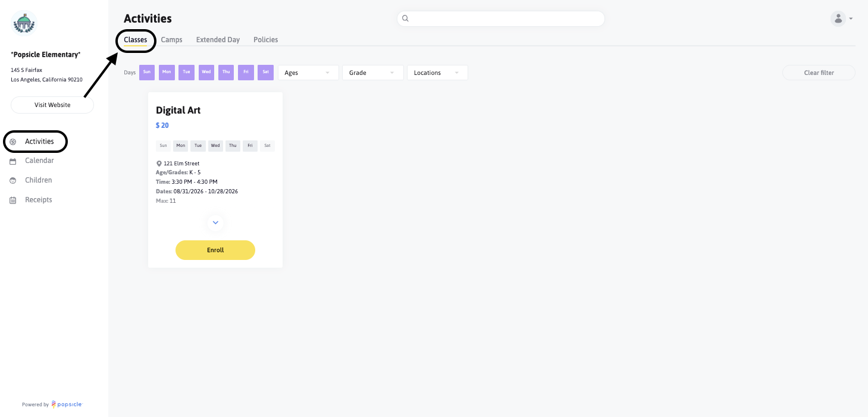Toggle the Wed day filter

[206, 73]
